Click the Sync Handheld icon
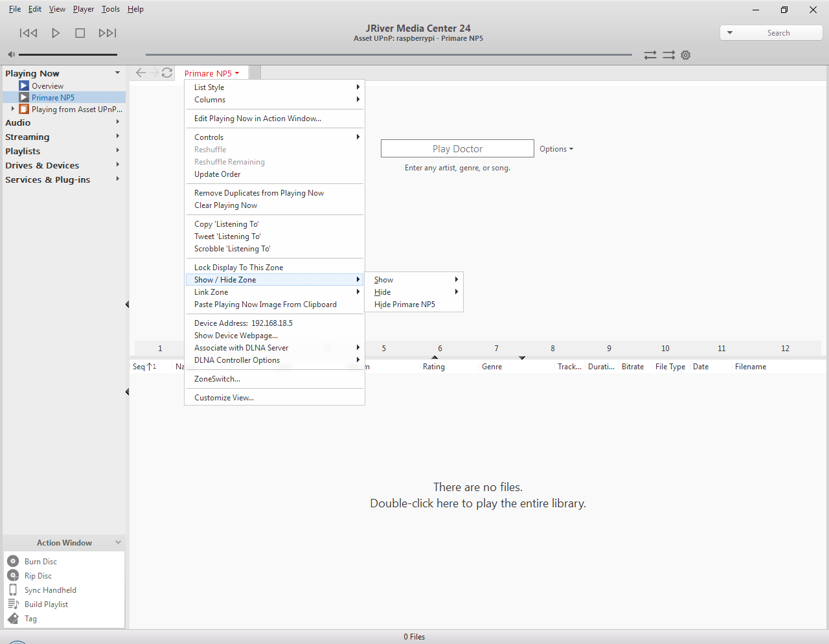 coord(13,590)
